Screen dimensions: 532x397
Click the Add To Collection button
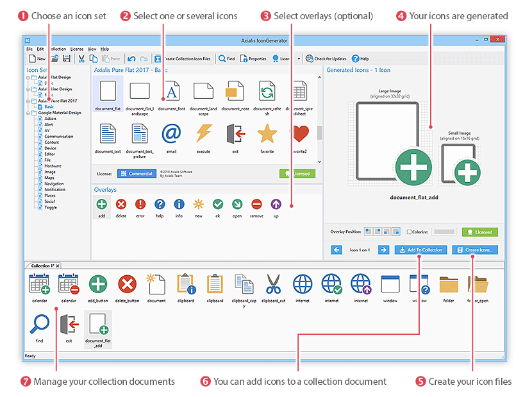tap(421, 250)
